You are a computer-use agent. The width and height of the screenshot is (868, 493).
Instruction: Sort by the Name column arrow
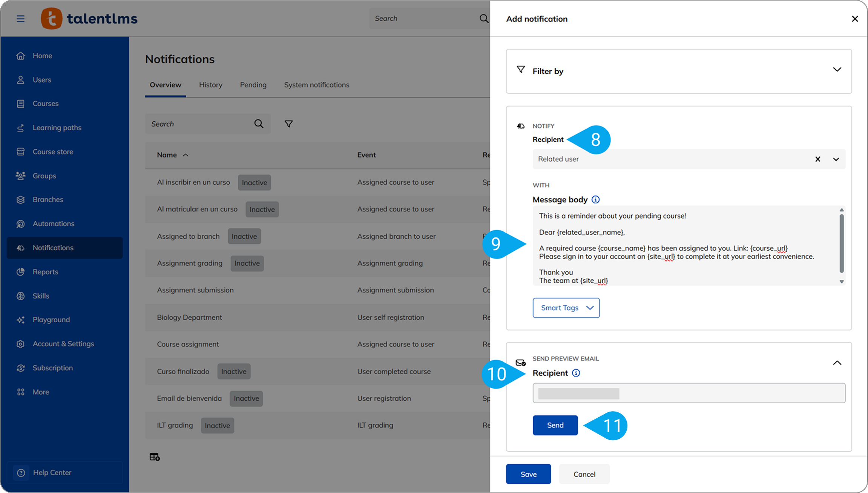186,155
